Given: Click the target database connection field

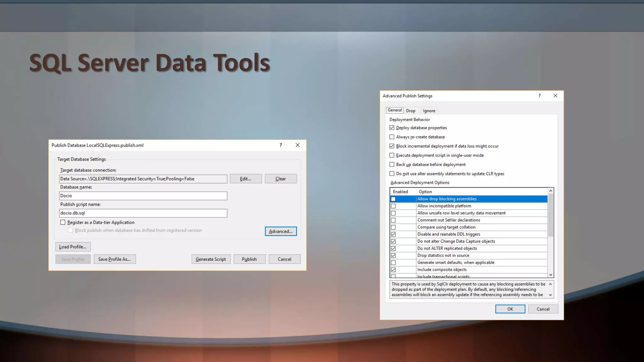Looking at the screenshot, I should 143,179.
